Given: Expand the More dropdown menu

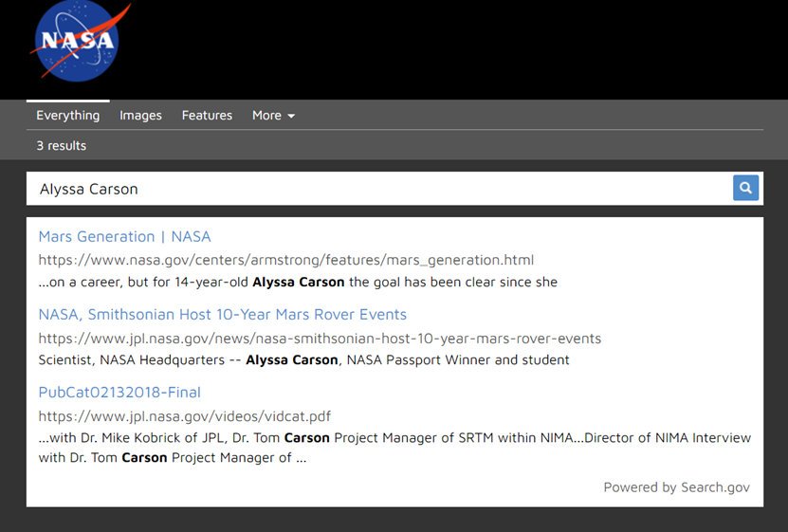Looking at the screenshot, I should (x=273, y=116).
